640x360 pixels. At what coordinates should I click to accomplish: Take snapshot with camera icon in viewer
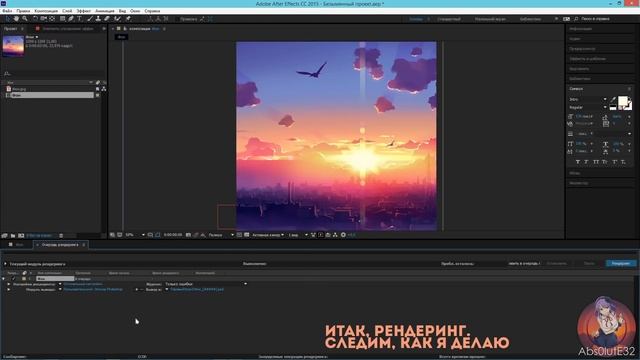pos(188,235)
